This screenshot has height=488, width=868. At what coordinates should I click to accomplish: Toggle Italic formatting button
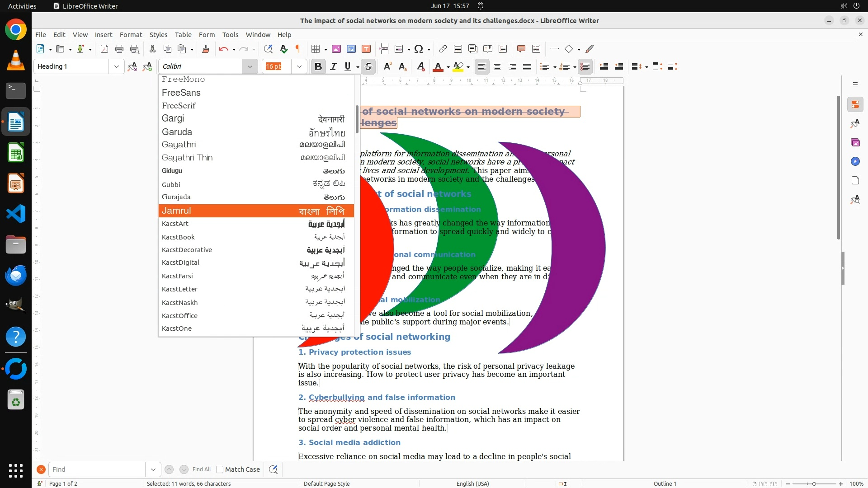coord(334,66)
